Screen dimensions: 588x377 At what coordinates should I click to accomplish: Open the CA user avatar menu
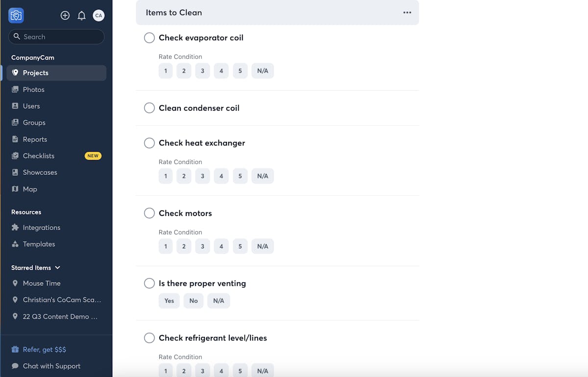pyautogui.click(x=98, y=16)
